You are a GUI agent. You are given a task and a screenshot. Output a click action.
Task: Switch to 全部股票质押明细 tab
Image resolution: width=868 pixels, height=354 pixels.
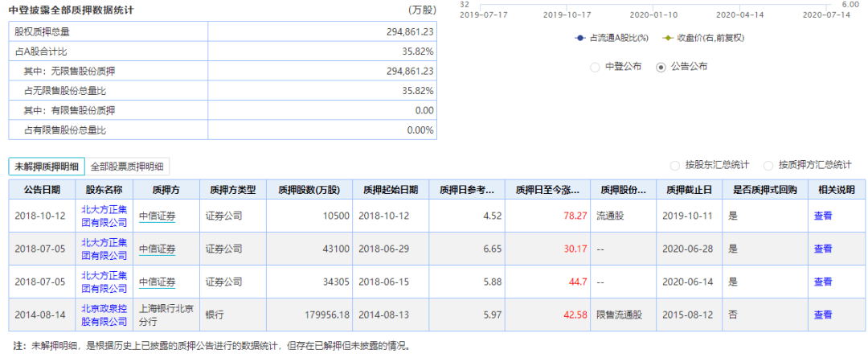[x=127, y=167]
